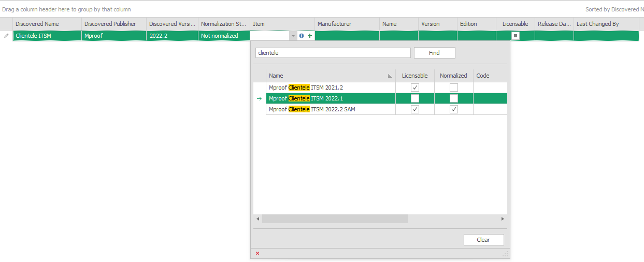The image size is (644, 262).
Task: Click the Edition column header
Action: click(477, 24)
